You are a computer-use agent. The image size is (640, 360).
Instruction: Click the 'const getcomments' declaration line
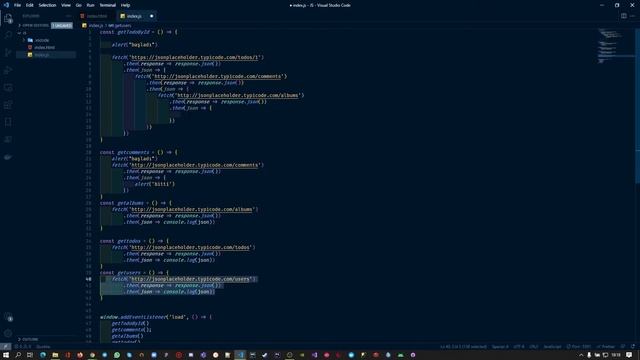pos(139,152)
